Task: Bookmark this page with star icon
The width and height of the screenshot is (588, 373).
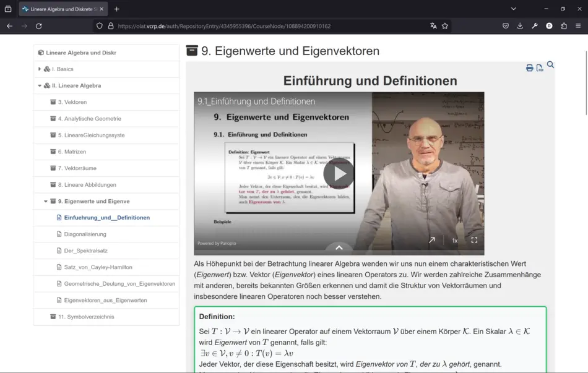Action: [x=445, y=26]
